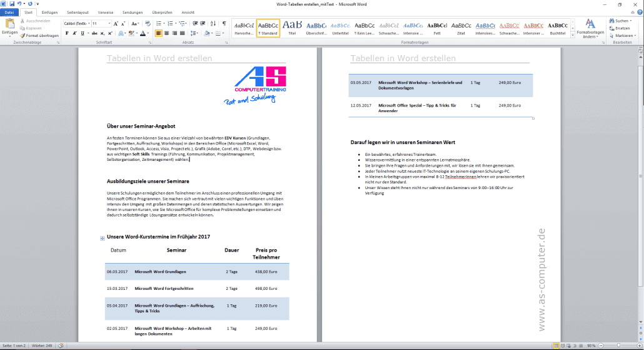Click Ersetzen in Bearbeiten group
The image size is (644, 350).
620,28
